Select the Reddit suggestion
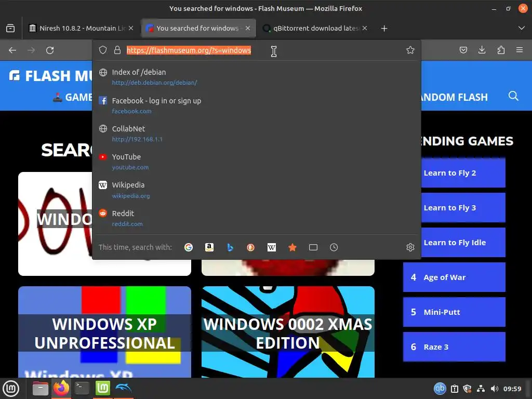The image size is (532, 399). click(x=257, y=219)
